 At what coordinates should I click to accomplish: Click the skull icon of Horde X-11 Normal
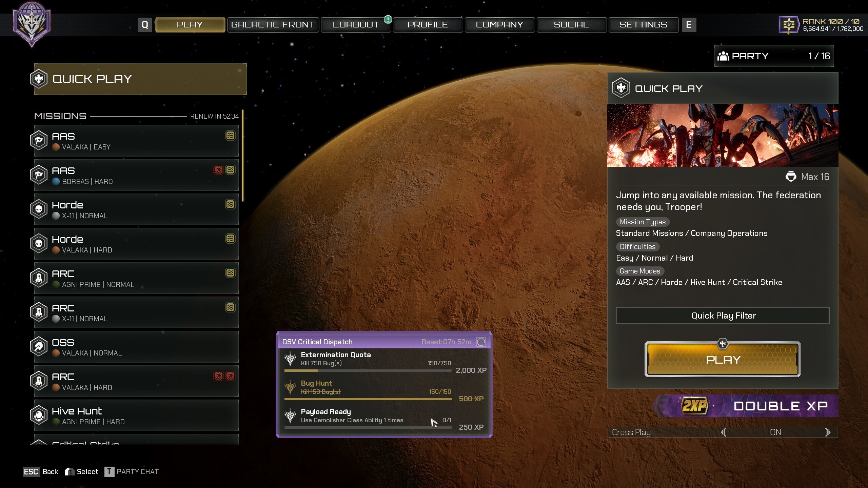[x=39, y=209]
